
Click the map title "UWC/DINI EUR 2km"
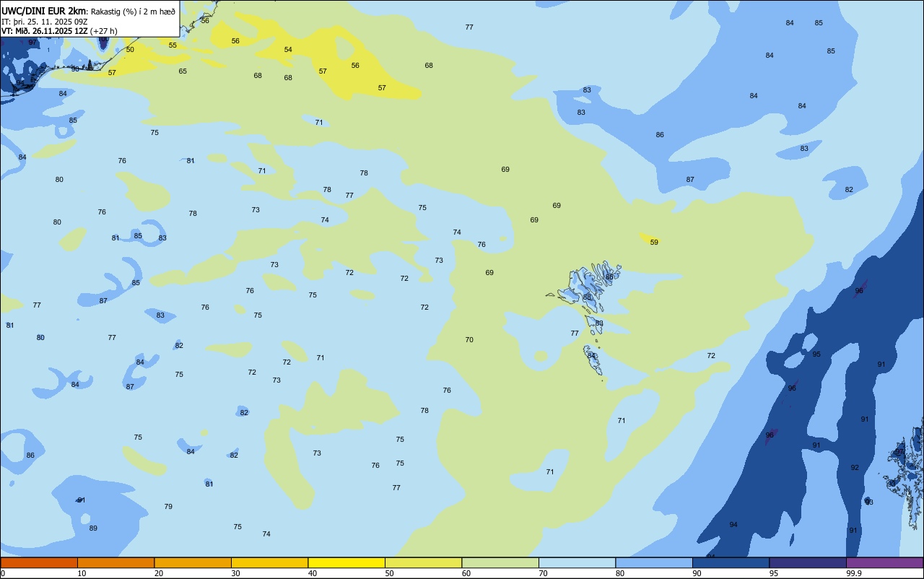(44, 10)
